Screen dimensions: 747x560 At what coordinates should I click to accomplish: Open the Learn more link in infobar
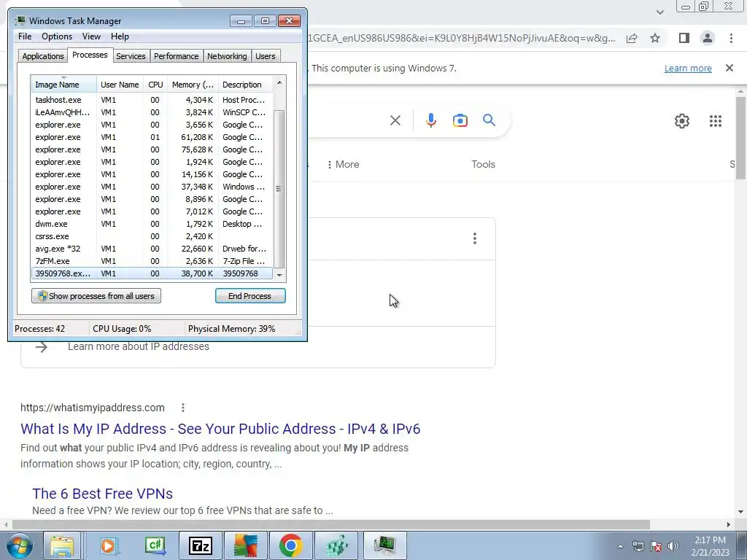(688, 68)
